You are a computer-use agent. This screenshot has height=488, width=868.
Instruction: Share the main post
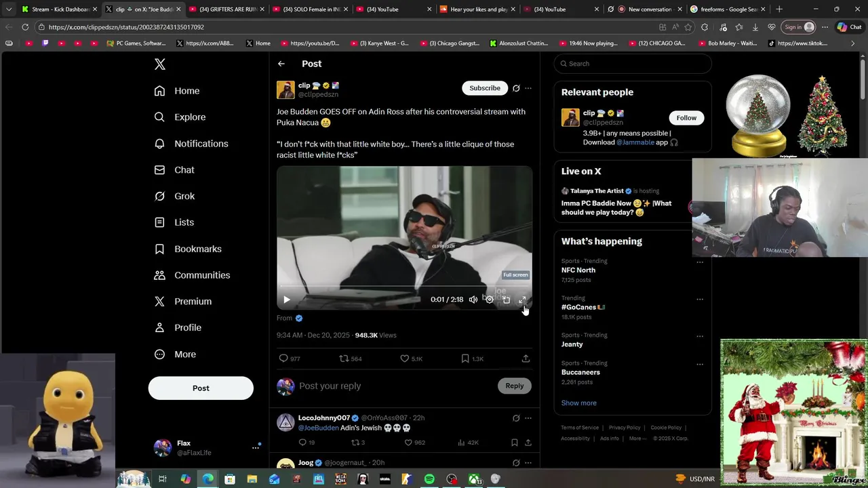coord(526,359)
